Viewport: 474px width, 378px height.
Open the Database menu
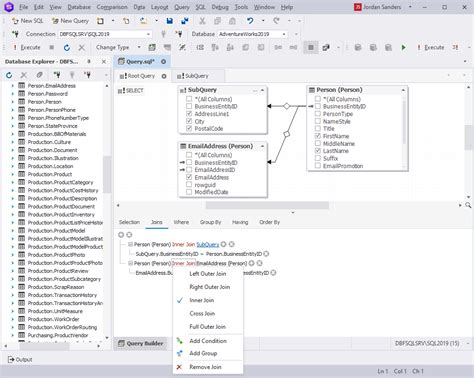tap(79, 7)
